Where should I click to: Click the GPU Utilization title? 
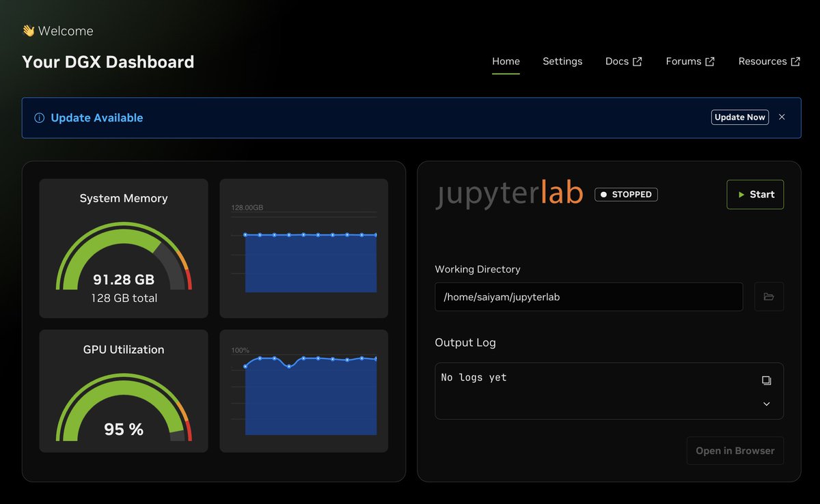124,350
